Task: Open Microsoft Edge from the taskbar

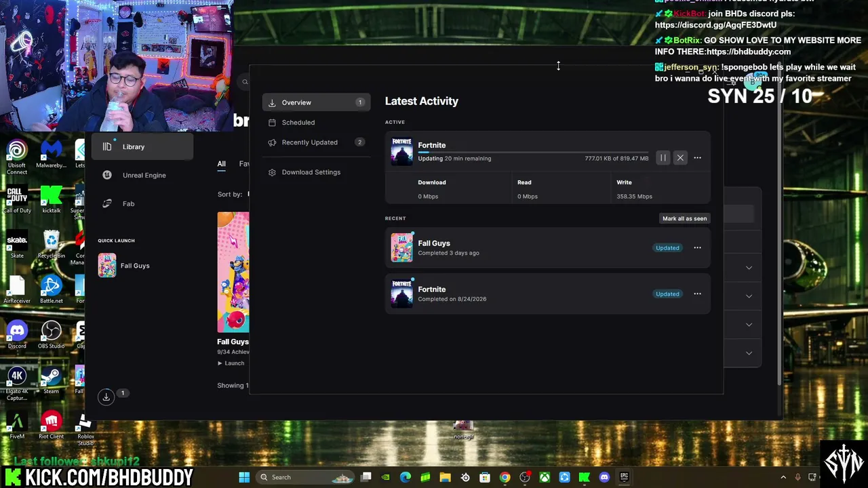Action: pyautogui.click(x=406, y=477)
